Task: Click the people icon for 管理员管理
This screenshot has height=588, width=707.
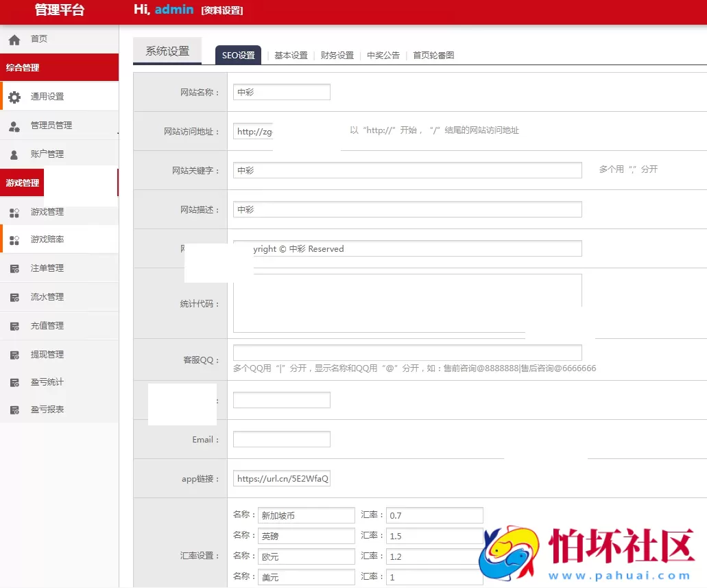Action: [x=14, y=126]
